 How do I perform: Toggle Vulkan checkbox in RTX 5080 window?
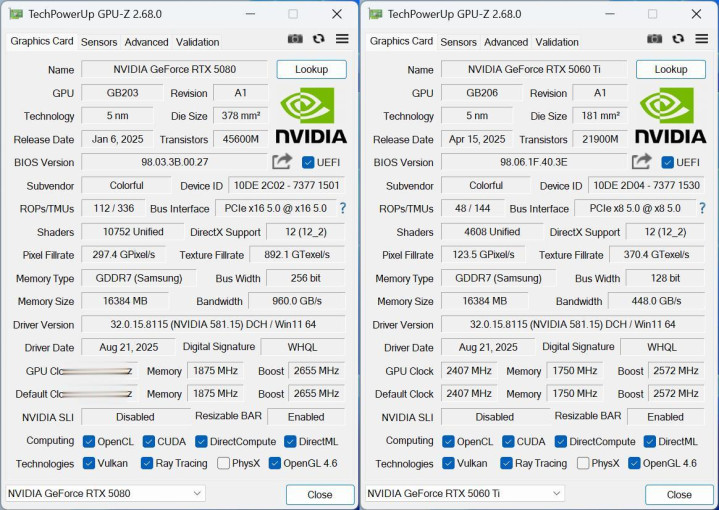click(x=89, y=463)
